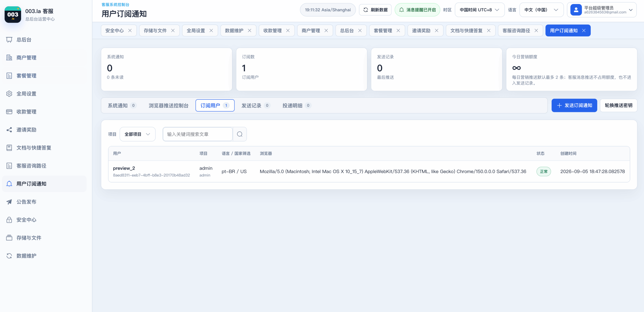
Task: Click the magnifier search icon button
Action: (x=240, y=134)
